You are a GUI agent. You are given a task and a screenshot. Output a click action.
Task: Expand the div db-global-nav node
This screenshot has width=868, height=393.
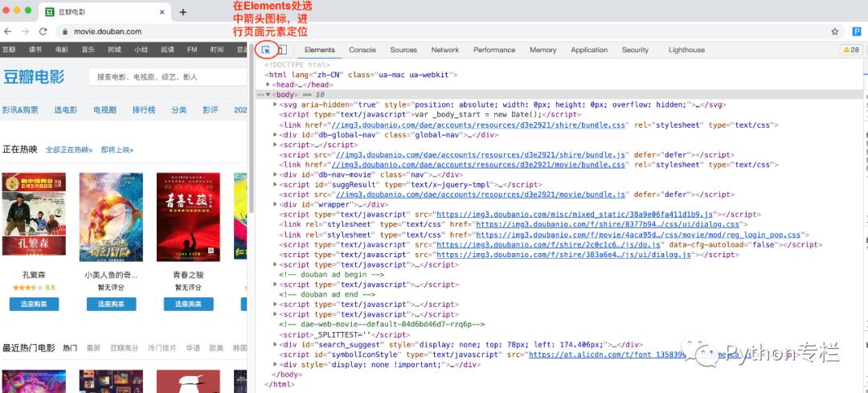276,134
